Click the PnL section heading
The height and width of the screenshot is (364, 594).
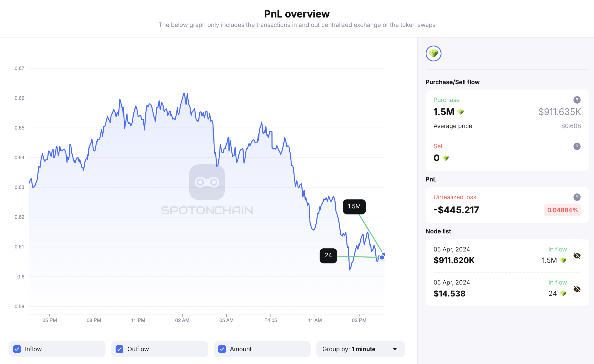pos(431,179)
